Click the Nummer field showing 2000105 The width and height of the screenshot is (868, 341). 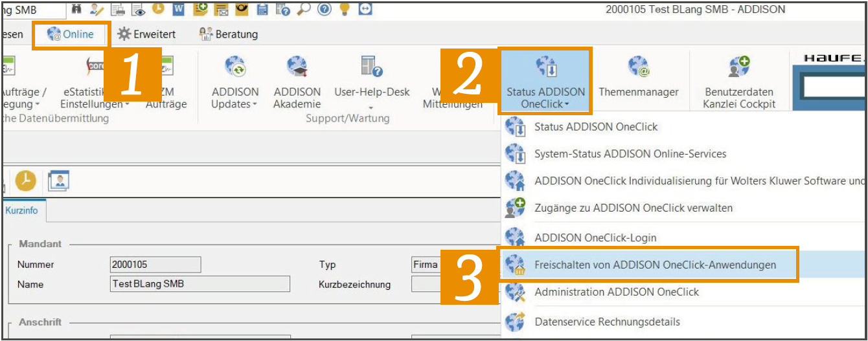point(155,265)
